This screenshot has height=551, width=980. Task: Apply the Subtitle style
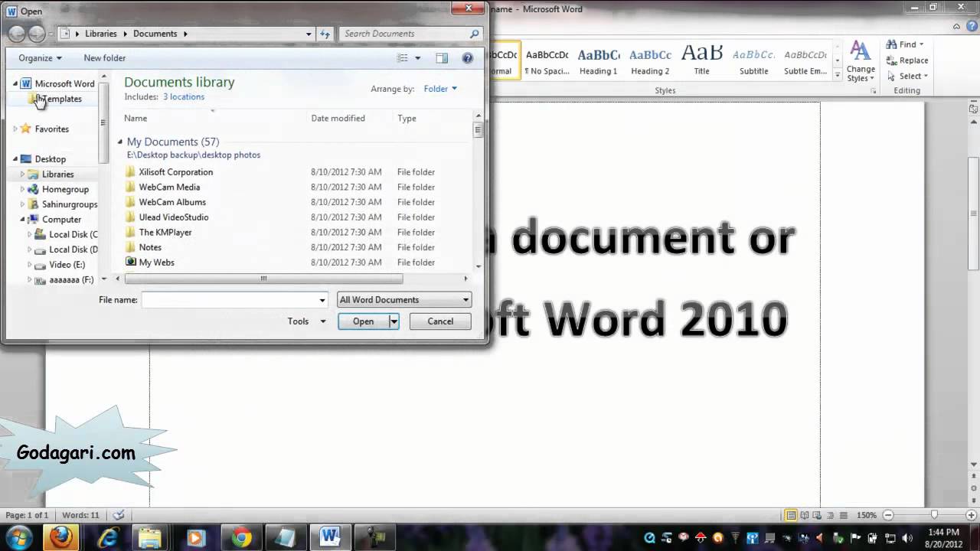pos(753,61)
